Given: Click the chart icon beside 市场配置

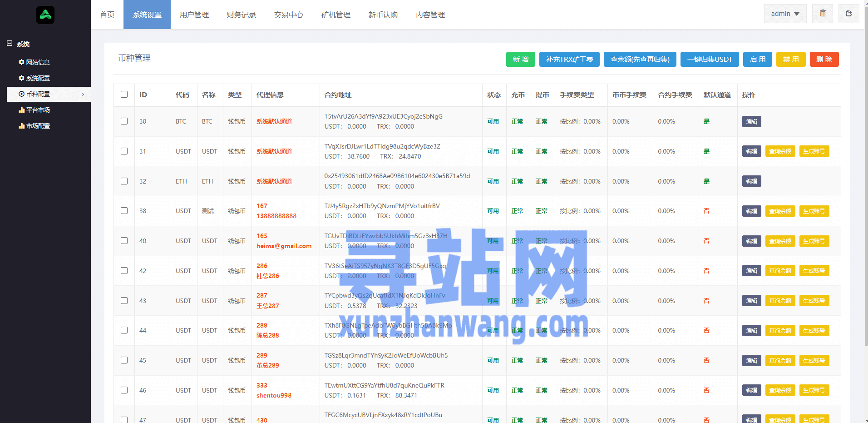Looking at the screenshot, I should pos(21,126).
